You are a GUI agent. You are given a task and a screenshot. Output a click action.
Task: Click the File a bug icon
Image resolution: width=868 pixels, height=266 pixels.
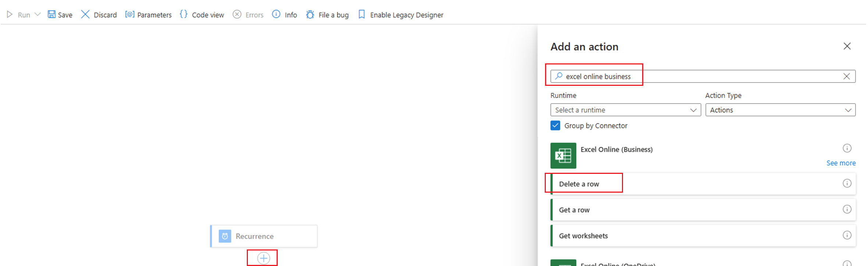point(310,14)
